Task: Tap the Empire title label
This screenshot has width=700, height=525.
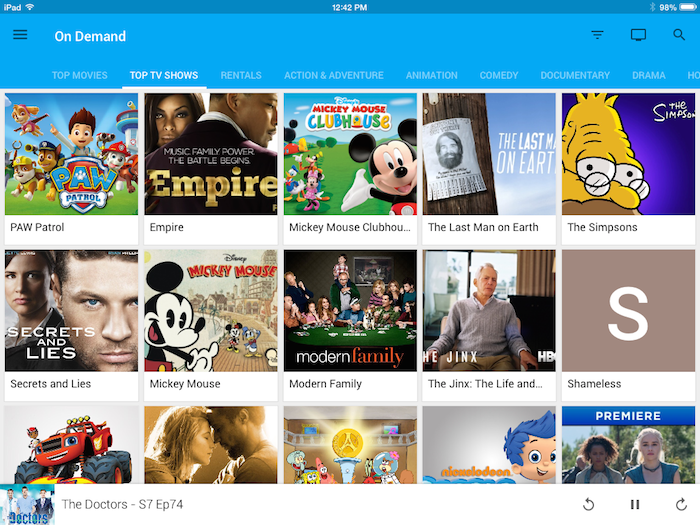Action: click(167, 227)
